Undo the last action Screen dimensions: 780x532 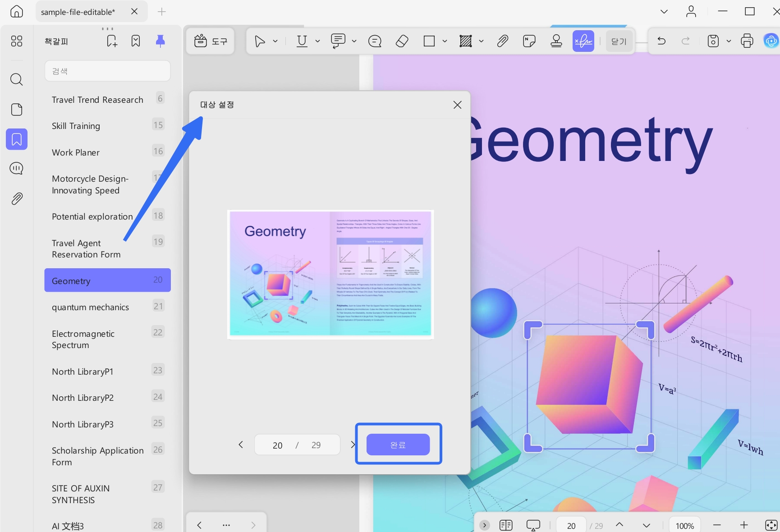tap(661, 41)
